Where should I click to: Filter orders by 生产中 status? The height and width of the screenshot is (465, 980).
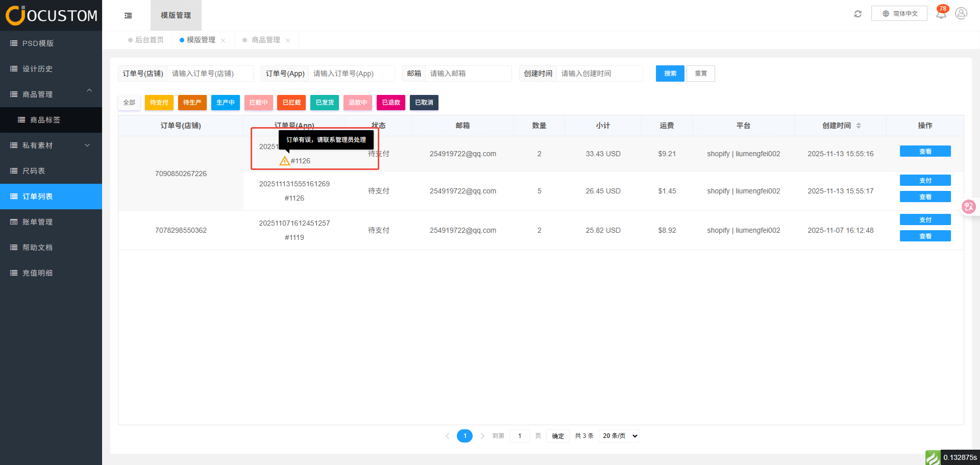tap(225, 103)
